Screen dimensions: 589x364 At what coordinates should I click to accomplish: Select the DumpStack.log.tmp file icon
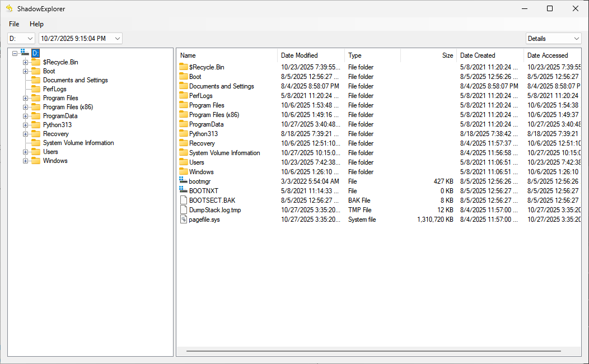coord(183,210)
